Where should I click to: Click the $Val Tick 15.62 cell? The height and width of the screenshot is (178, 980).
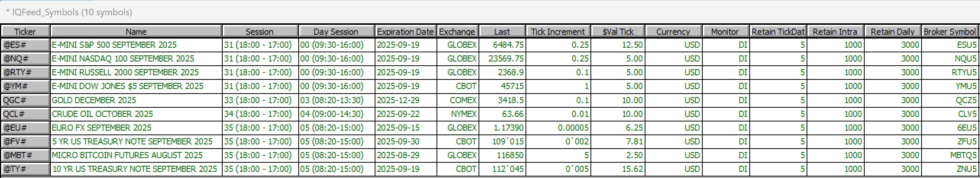pyautogui.click(x=618, y=169)
